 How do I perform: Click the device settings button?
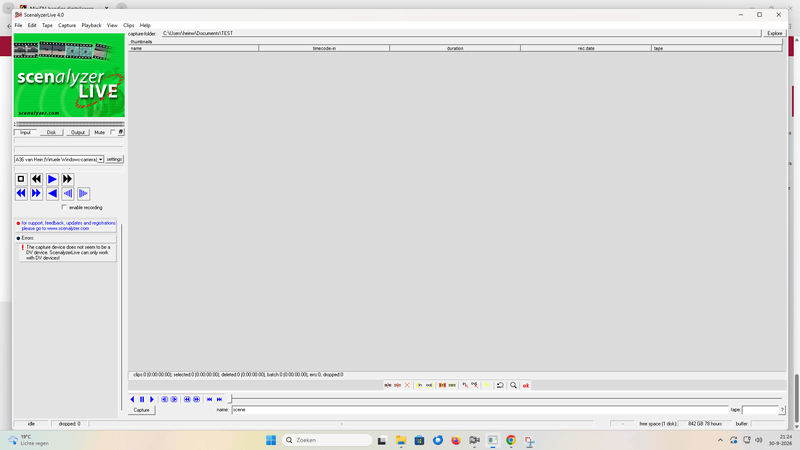[114, 159]
